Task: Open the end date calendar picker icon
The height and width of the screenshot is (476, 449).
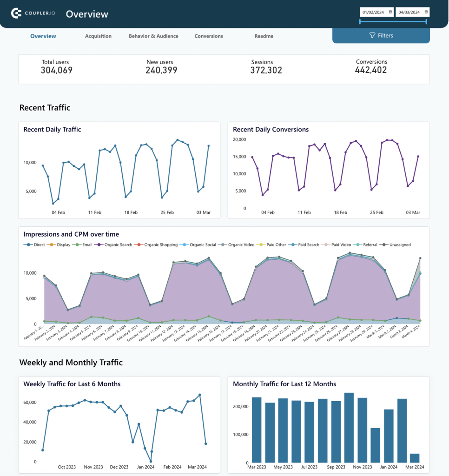Action: (426, 12)
